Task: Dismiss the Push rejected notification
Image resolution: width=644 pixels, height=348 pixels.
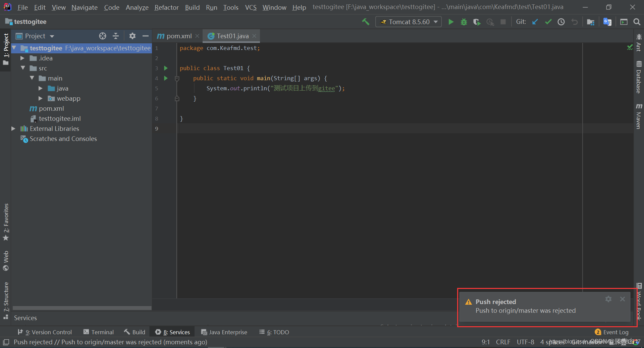Action: click(623, 299)
